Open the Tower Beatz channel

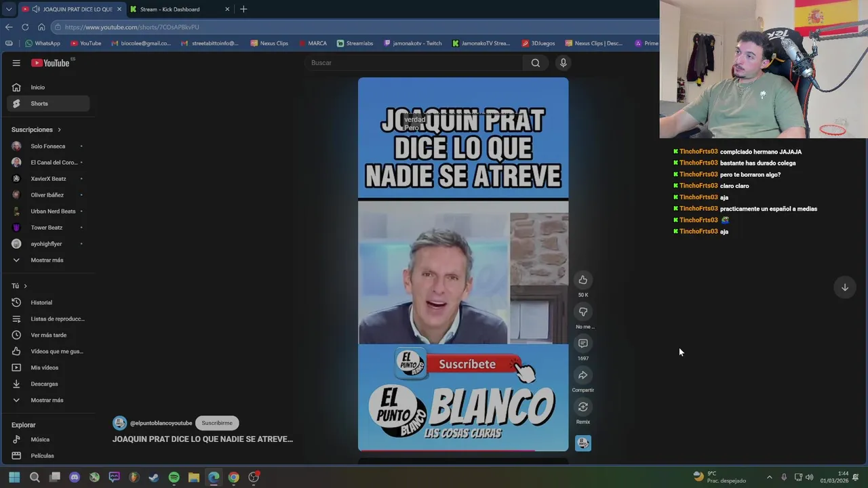[x=48, y=228]
